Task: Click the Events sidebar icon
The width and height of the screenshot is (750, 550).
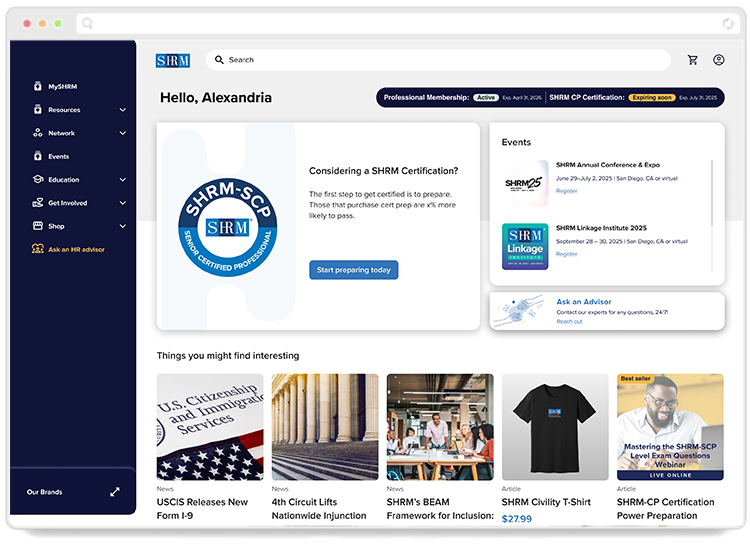Action: point(38,156)
